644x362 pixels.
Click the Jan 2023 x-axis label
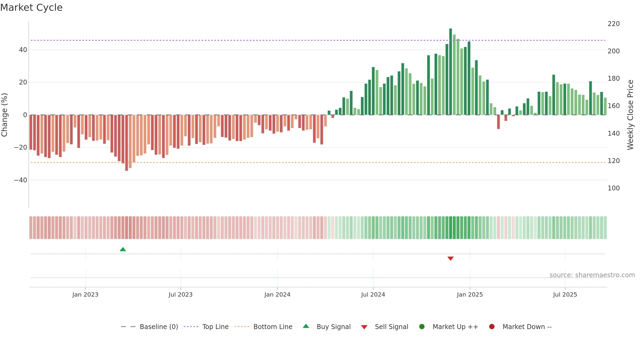[85, 294]
